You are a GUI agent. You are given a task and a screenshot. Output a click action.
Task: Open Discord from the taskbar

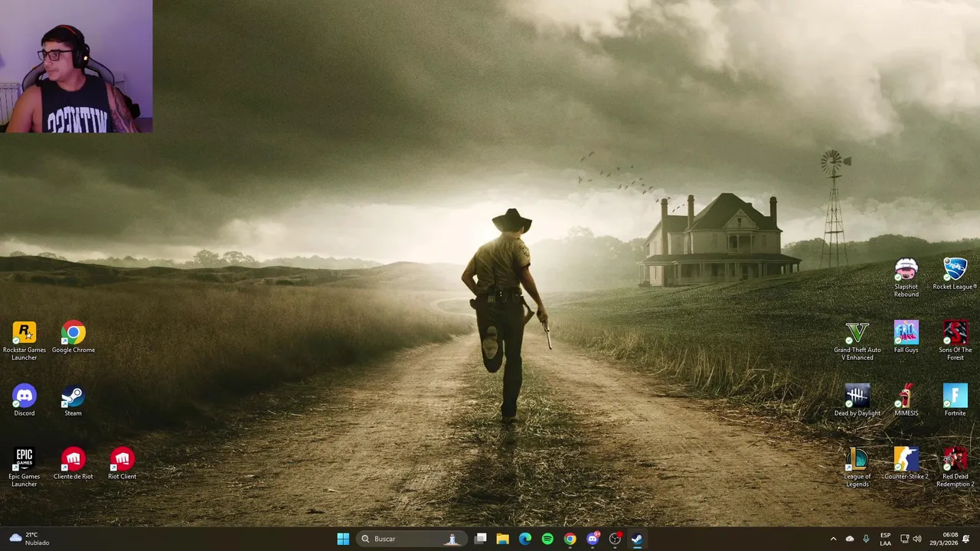tap(593, 539)
